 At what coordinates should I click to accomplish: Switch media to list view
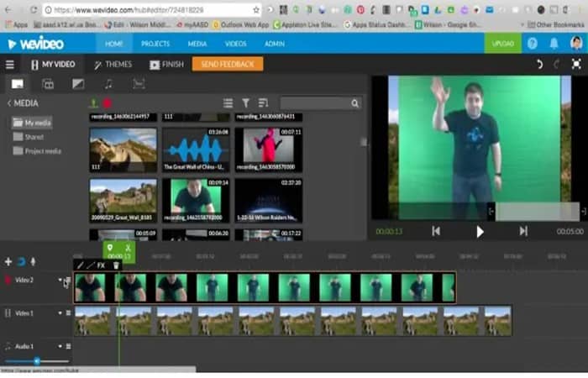(228, 103)
